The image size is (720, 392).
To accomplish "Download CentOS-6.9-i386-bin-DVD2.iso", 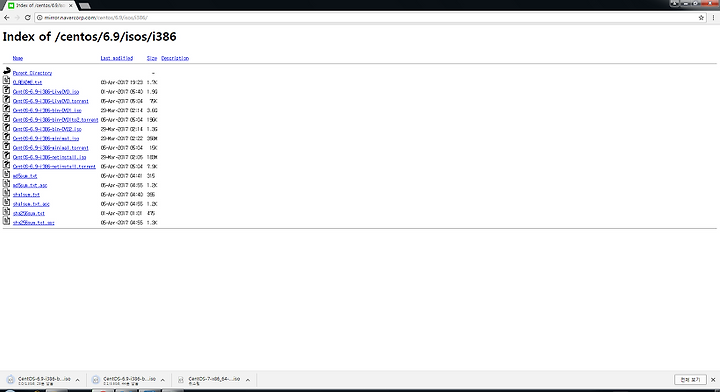I will (47, 129).
